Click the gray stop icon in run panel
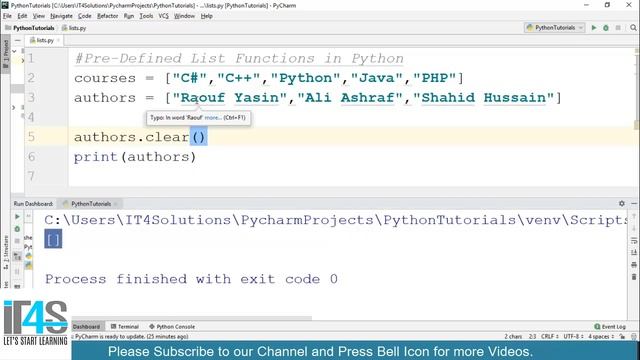 [17, 241]
